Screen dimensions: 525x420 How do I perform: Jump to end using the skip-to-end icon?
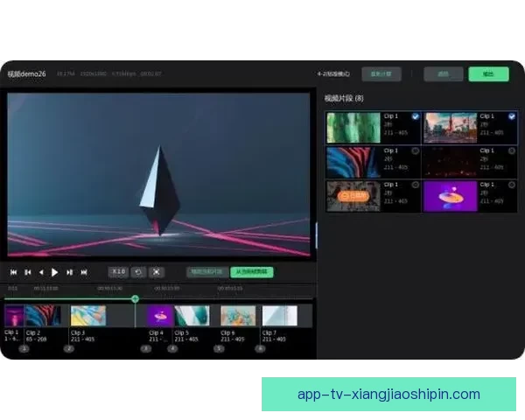(x=84, y=272)
